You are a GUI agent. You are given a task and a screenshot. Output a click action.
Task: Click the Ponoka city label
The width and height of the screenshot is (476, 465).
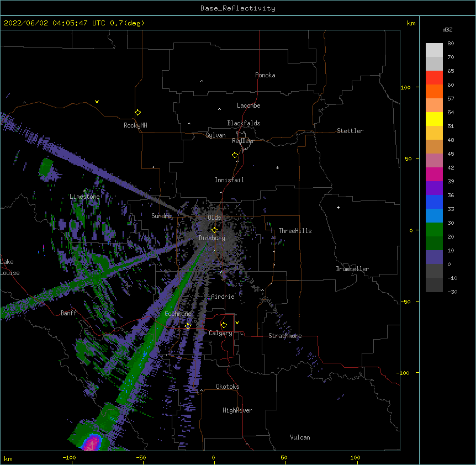pos(265,75)
